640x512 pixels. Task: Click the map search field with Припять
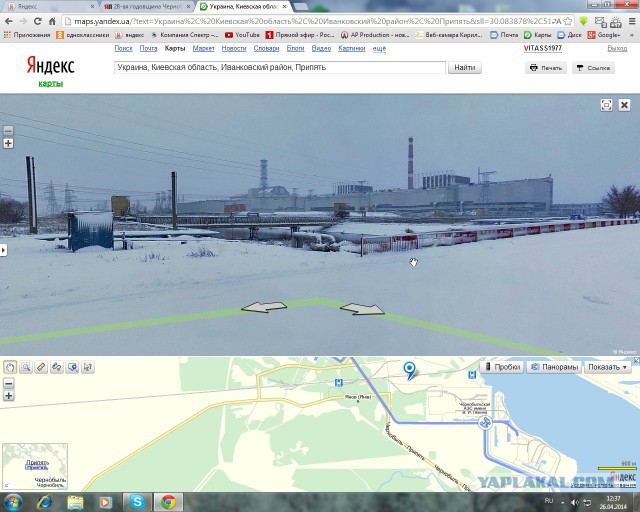coord(280,67)
